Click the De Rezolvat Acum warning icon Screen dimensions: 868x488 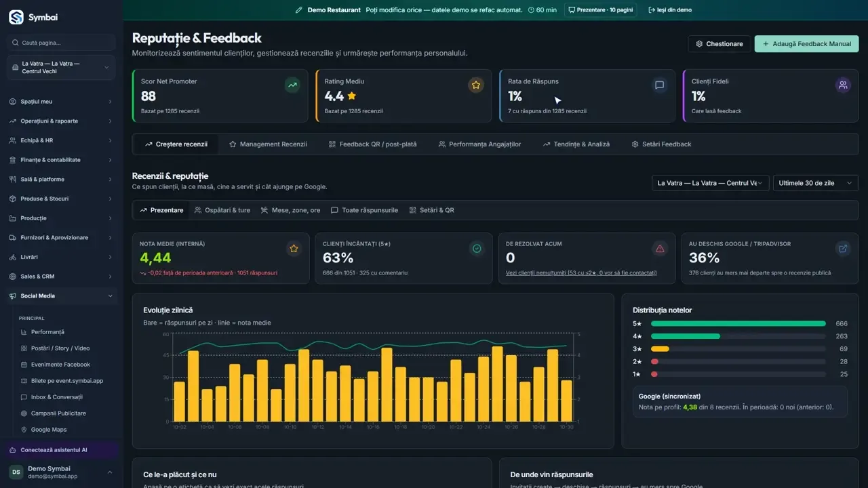(660, 249)
